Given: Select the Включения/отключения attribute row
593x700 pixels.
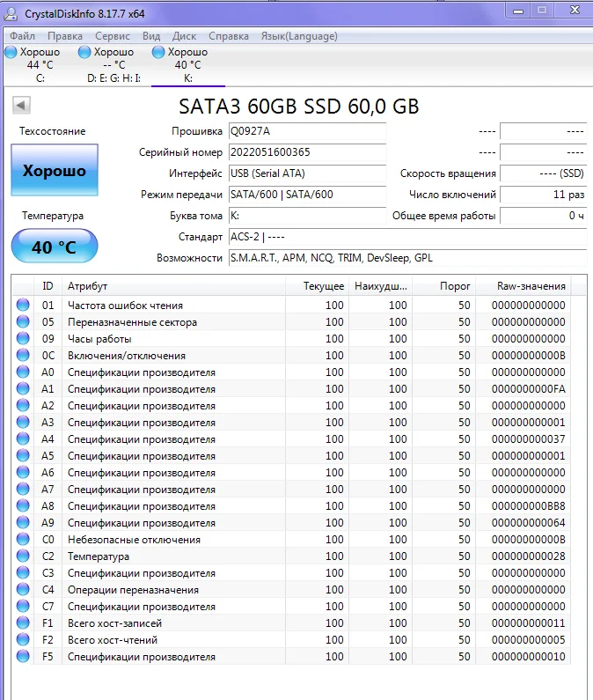Looking at the screenshot, I should (291, 356).
